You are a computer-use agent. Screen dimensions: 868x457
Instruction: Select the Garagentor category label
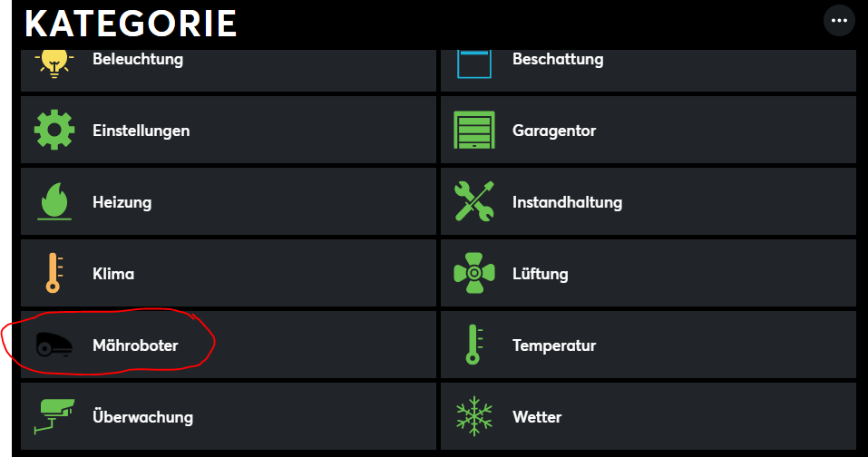pyautogui.click(x=554, y=131)
